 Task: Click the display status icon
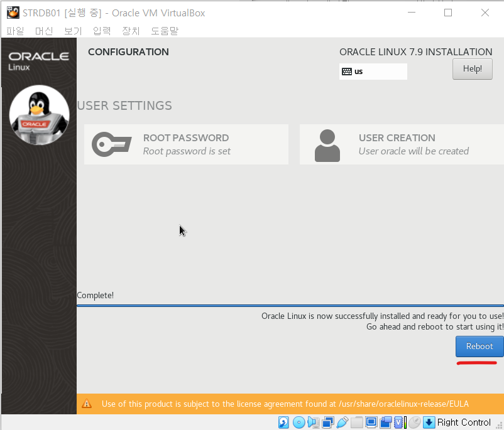pyautogui.click(x=371, y=422)
